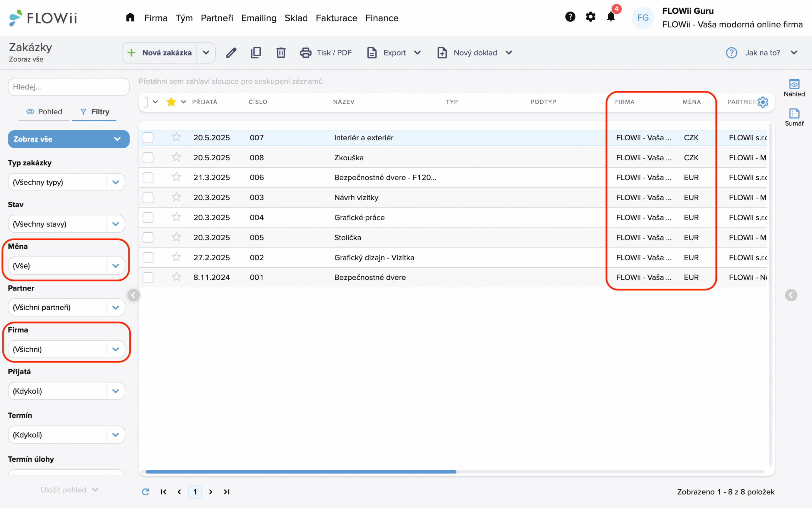Open the Náhled preview panel
The image size is (812, 508).
click(x=794, y=88)
